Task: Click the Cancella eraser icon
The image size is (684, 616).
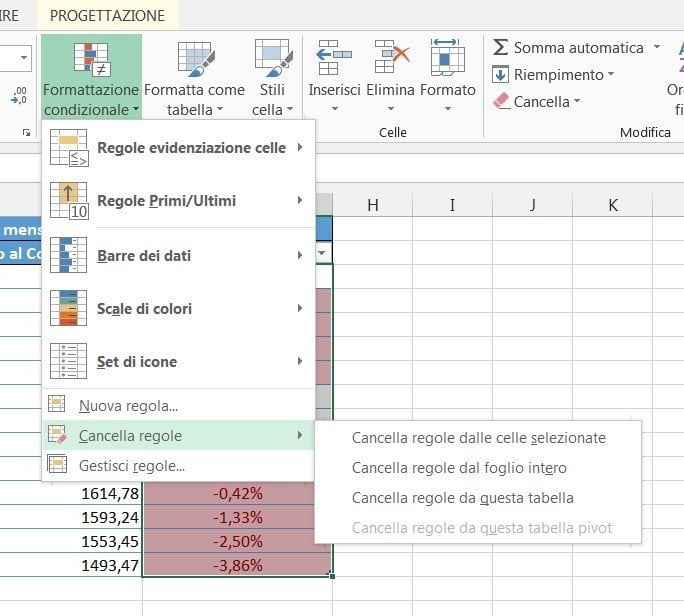Action: click(x=501, y=101)
